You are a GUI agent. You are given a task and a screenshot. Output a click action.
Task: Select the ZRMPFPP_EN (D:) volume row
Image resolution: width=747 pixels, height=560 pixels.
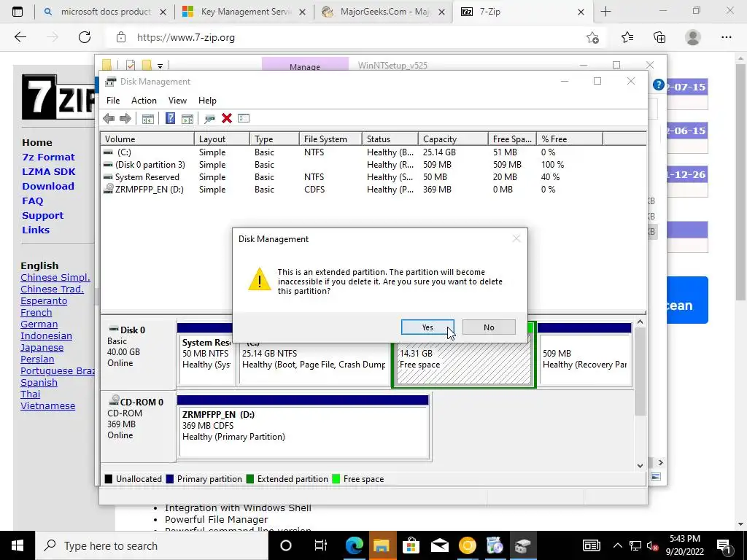coord(373,190)
